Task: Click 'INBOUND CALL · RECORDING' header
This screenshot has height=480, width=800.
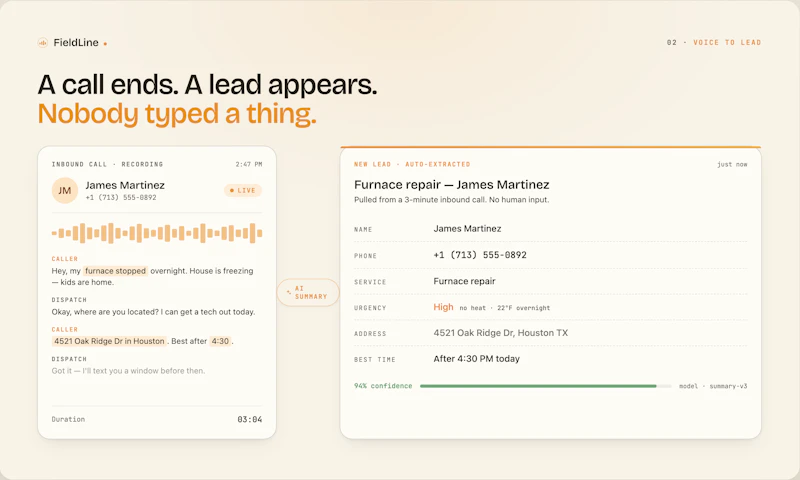Action: pos(107,164)
